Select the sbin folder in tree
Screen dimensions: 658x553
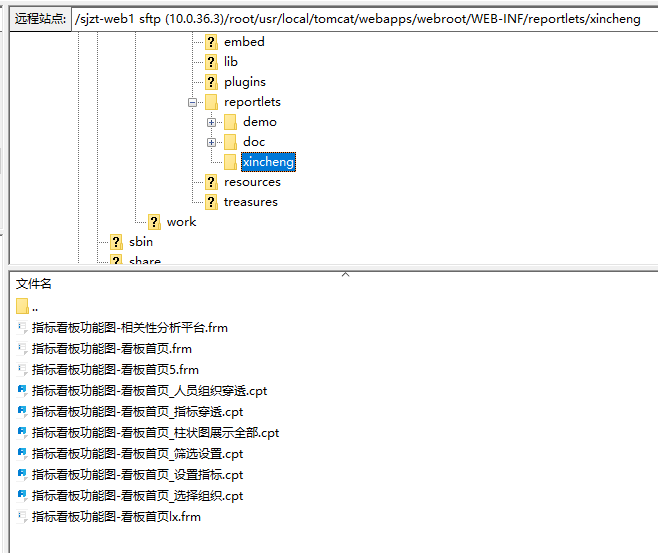pos(141,242)
